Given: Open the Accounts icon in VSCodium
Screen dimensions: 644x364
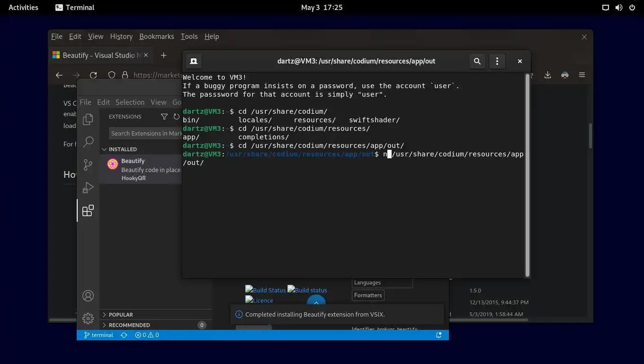Looking at the screenshot, I should pos(88,296).
